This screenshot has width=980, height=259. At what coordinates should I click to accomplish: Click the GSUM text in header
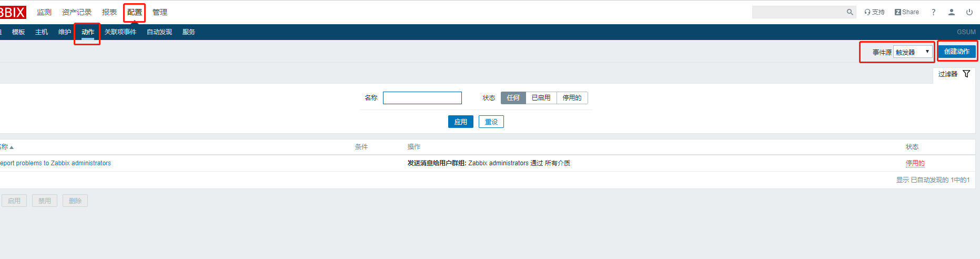point(966,32)
